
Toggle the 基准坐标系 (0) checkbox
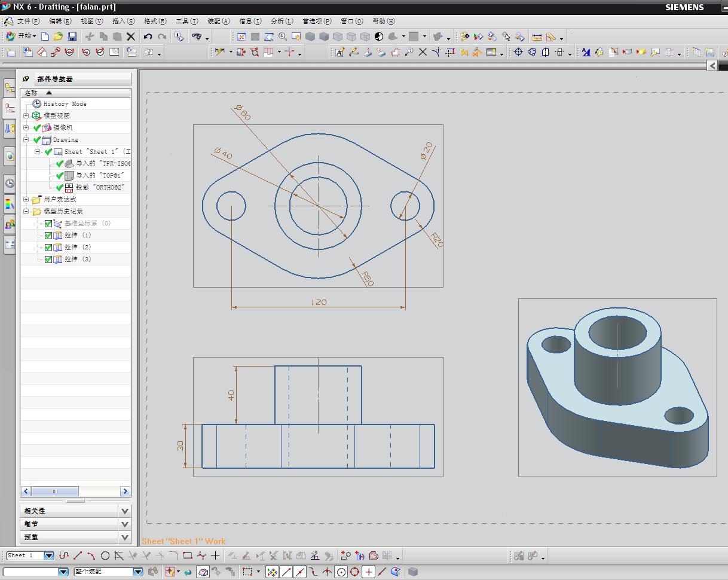click(x=48, y=223)
